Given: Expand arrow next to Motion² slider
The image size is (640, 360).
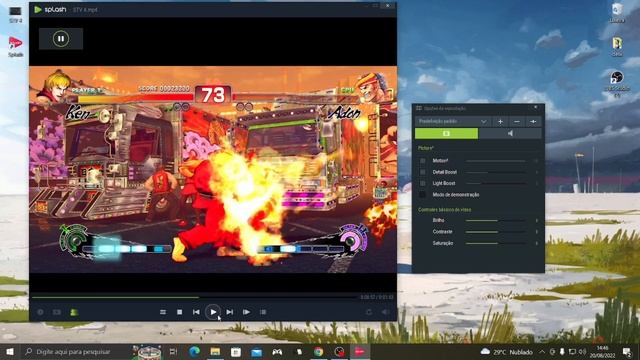Looking at the screenshot, I should [537, 161].
